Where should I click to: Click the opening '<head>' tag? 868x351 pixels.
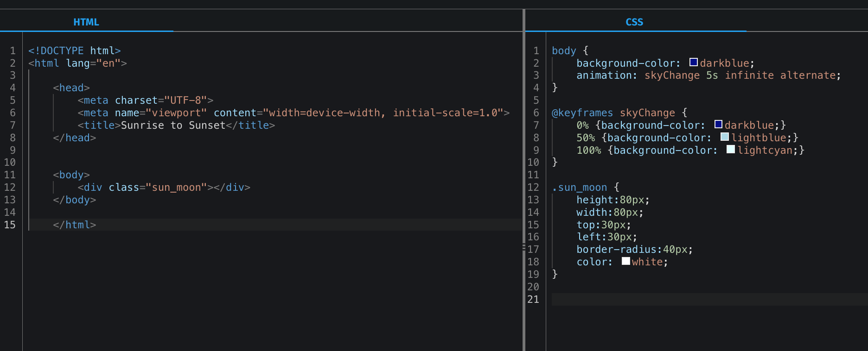pos(71,88)
